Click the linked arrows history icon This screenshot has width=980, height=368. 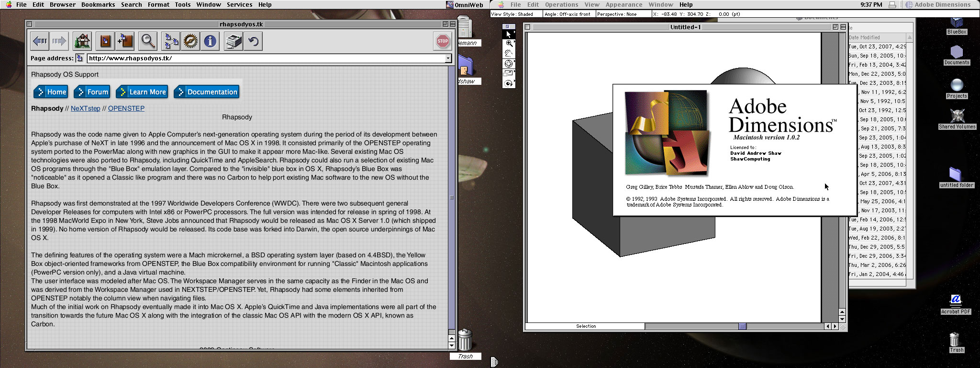tap(170, 41)
